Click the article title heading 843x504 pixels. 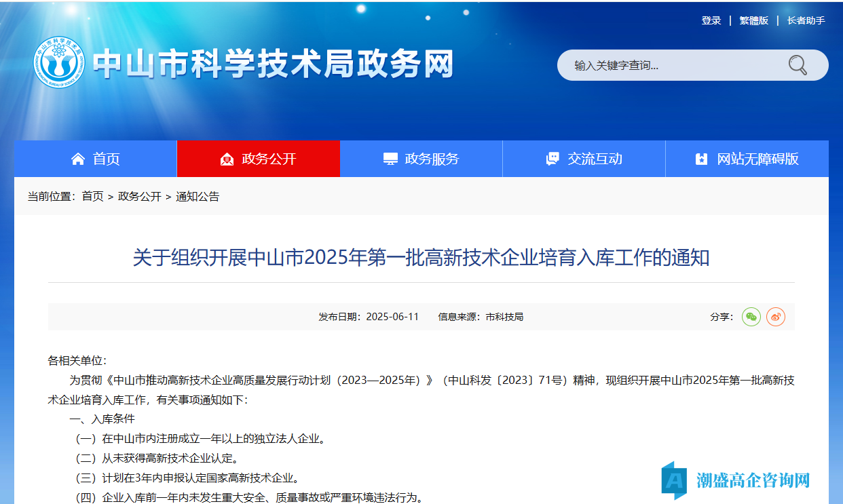tap(421, 258)
